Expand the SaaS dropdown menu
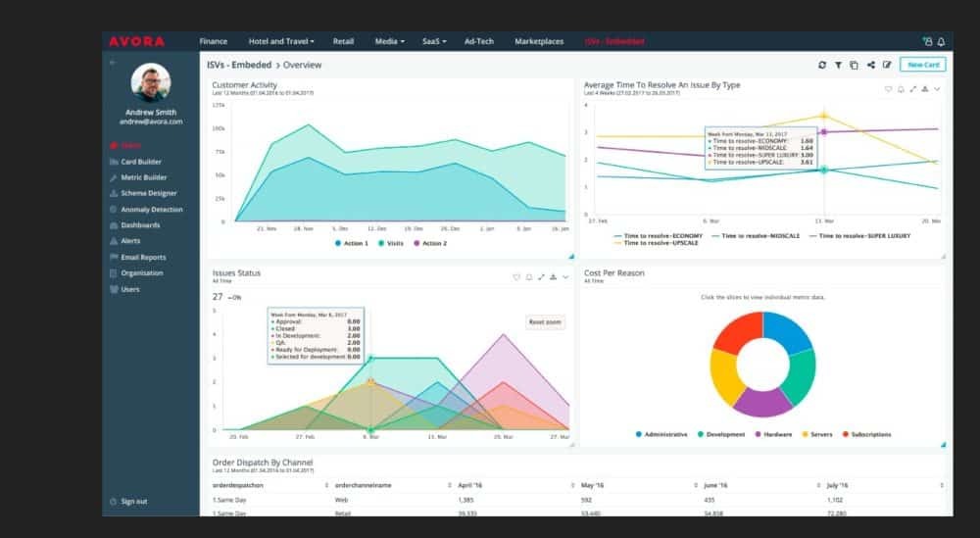Image resolution: width=980 pixels, height=538 pixels. tap(433, 42)
